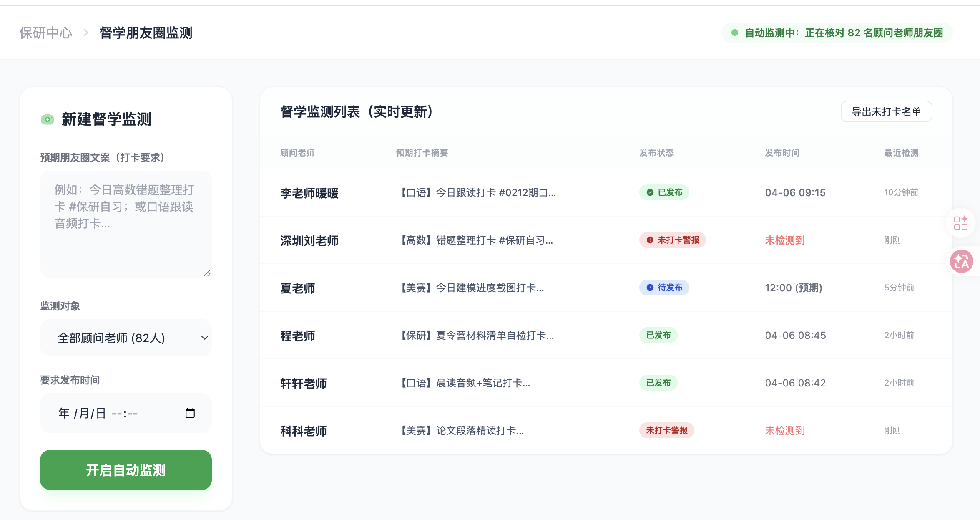Click 导出未打卡名单 button
The height and width of the screenshot is (520, 980).
(887, 111)
